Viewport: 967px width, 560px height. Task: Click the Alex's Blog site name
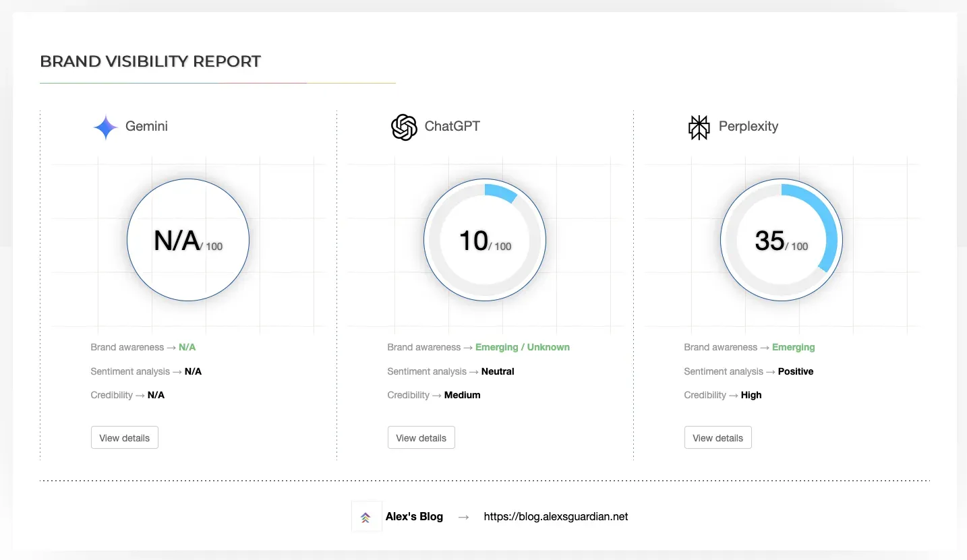414,517
